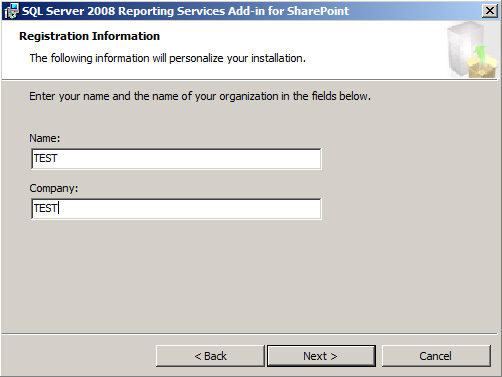Screen dimensions: 502x377
Task: Close the SQL Server add-in setup dialog
Action: [x=490, y=11]
